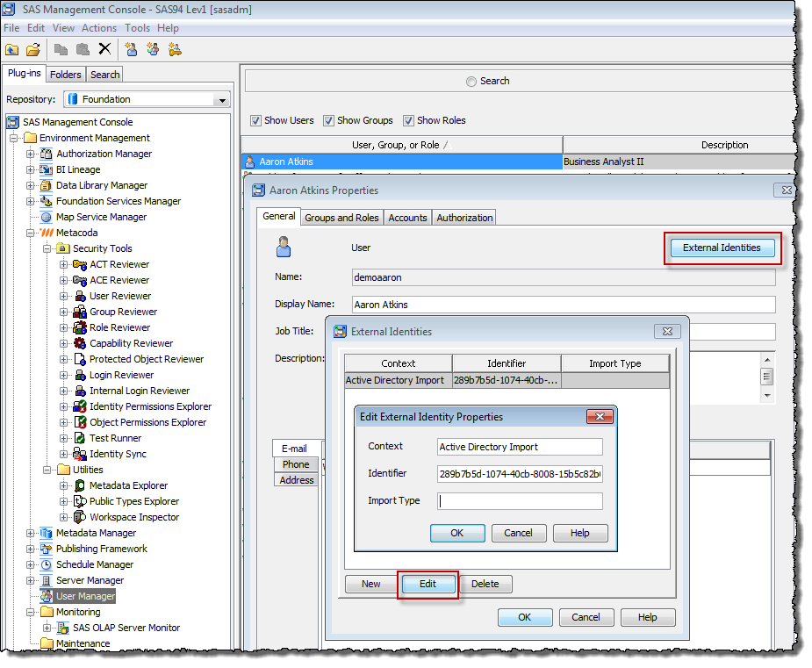
Task: Click the New User toolbar icon
Action: [132, 49]
